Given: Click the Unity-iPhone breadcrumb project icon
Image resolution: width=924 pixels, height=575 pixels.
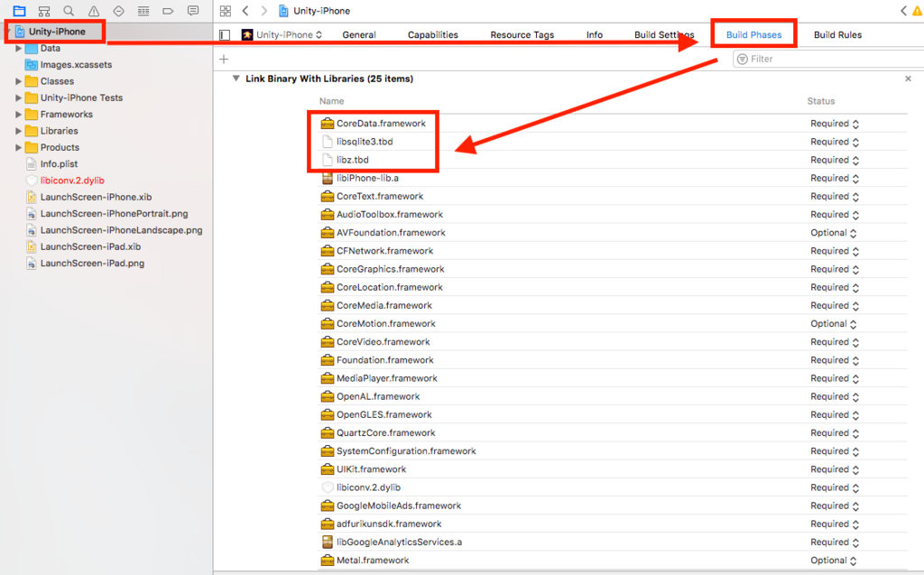Looking at the screenshot, I should click(x=283, y=11).
